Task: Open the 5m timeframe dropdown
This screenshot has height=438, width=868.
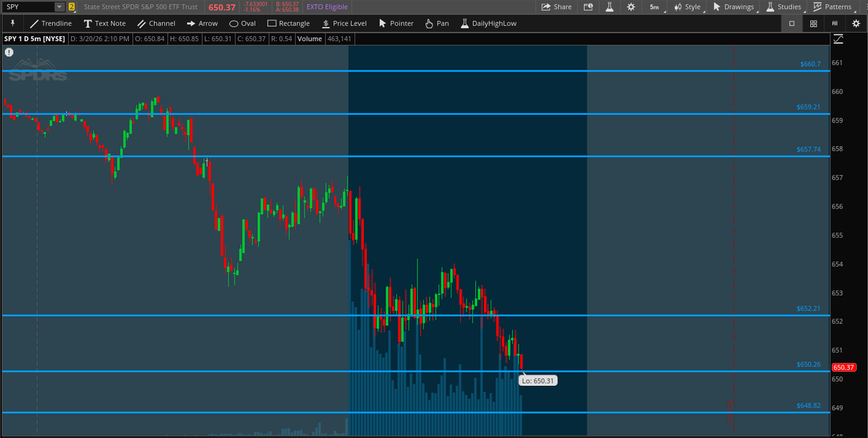Action: click(x=654, y=7)
